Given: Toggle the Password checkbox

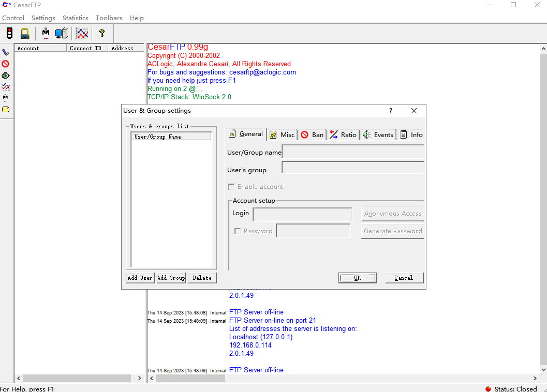Looking at the screenshot, I should [x=238, y=231].
